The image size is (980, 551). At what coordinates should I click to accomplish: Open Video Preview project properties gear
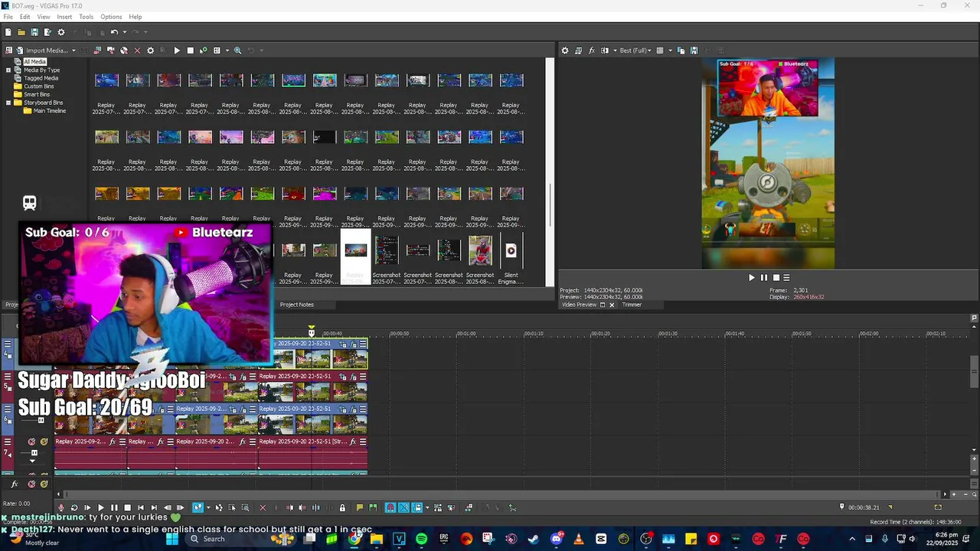565,51
